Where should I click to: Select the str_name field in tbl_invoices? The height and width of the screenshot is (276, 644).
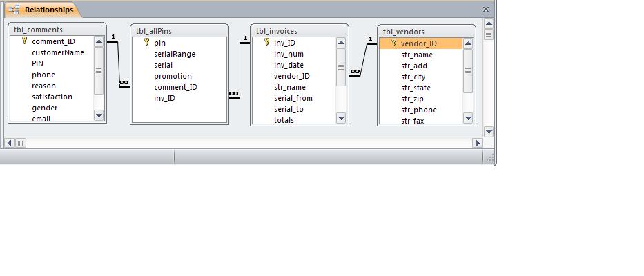pyautogui.click(x=290, y=87)
